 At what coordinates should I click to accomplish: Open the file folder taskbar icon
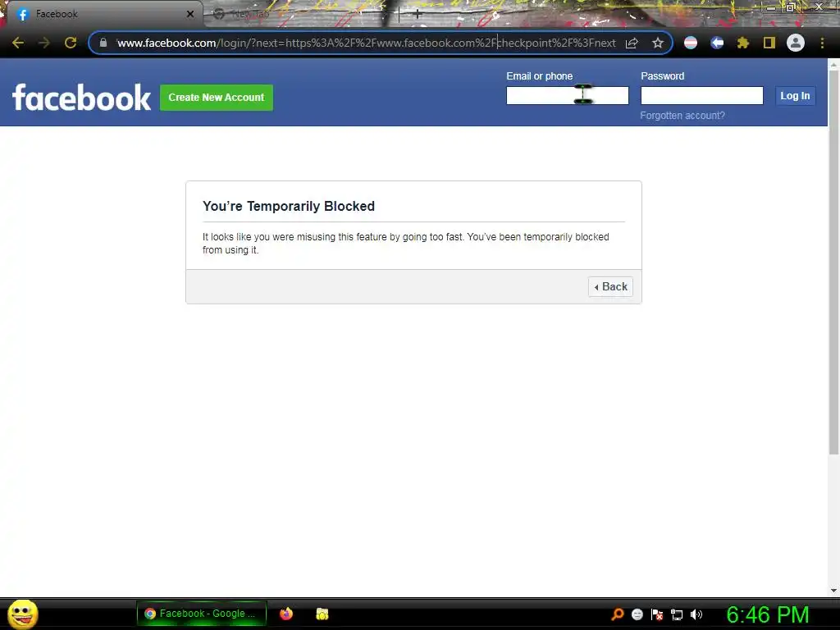point(322,614)
